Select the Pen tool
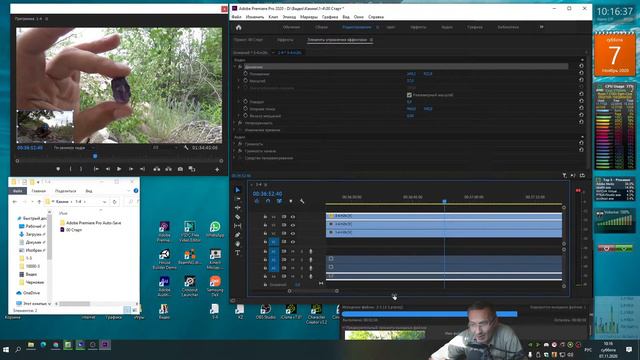This screenshot has height=360, width=640. coord(238,235)
